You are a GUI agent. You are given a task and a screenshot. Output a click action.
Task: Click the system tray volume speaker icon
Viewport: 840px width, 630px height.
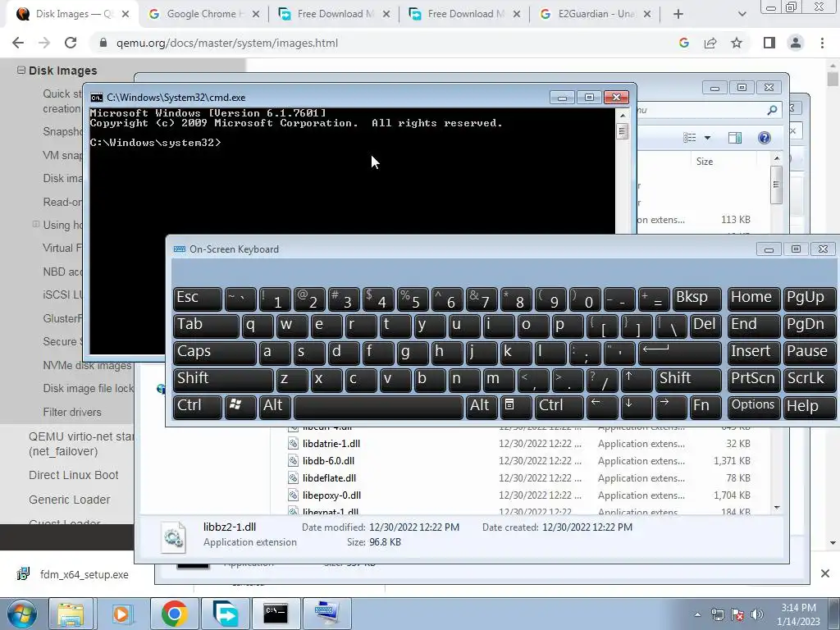pos(757,614)
